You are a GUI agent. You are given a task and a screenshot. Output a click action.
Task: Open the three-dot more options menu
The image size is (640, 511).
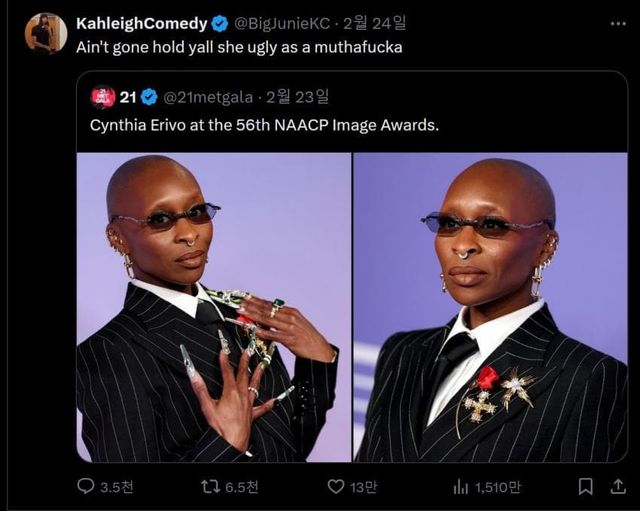614,23
